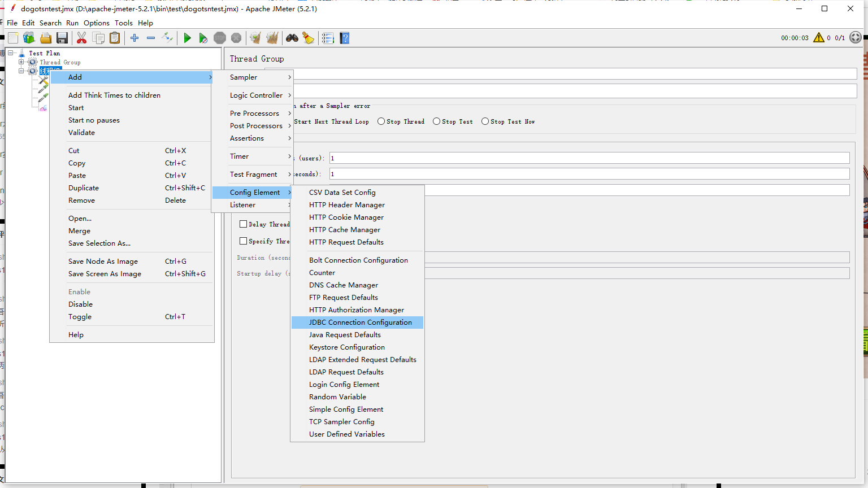Click the yellow warning triangle log icon
The image size is (868, 488).
pyautogui.click(x=819, y=38)
